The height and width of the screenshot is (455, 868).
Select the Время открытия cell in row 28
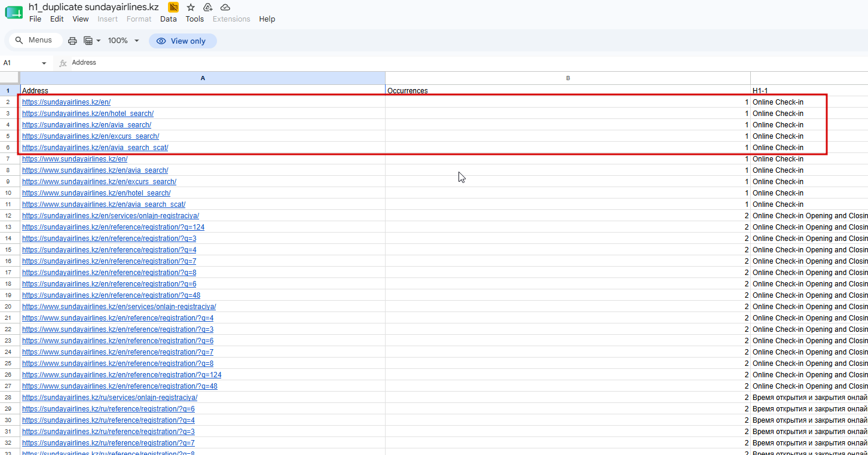point(809,398)
